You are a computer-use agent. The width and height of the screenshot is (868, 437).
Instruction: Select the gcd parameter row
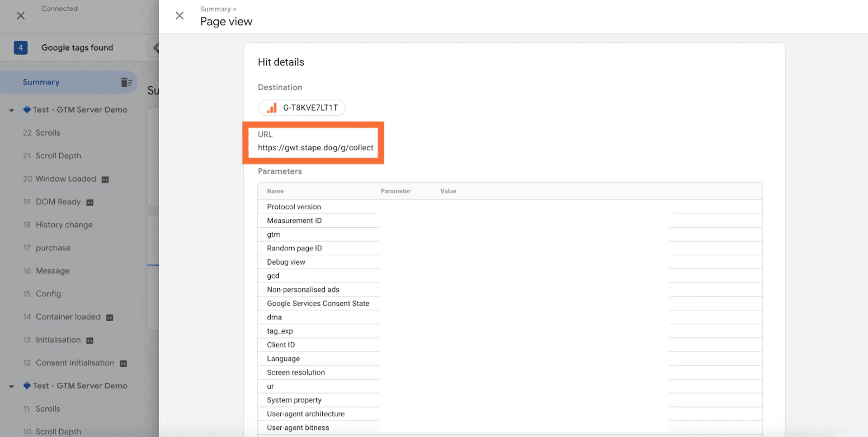tap(510, 276)
